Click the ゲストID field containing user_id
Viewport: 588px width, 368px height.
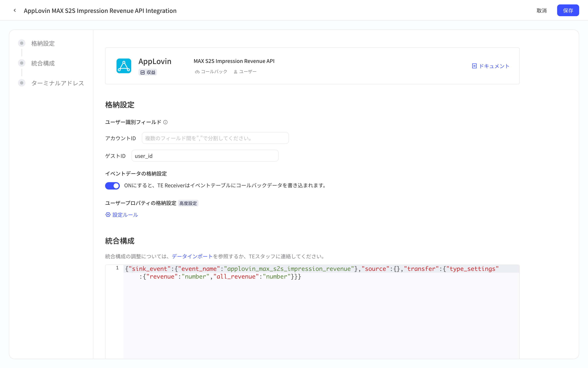205,156
